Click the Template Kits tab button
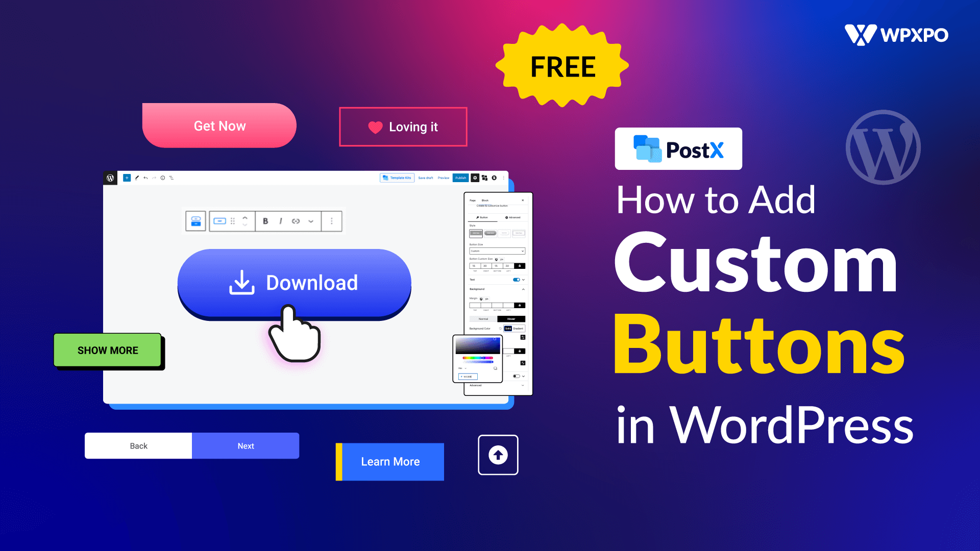 (x=397, y=177)
